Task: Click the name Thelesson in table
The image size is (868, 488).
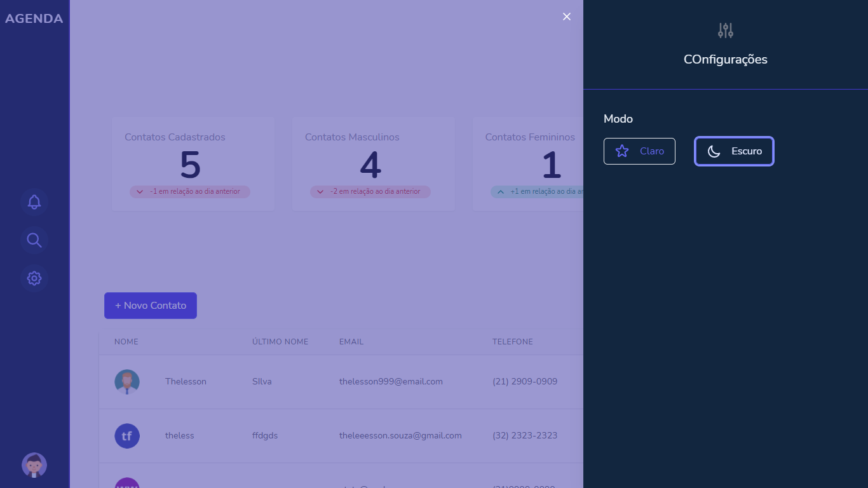Action: pos(186,382)
